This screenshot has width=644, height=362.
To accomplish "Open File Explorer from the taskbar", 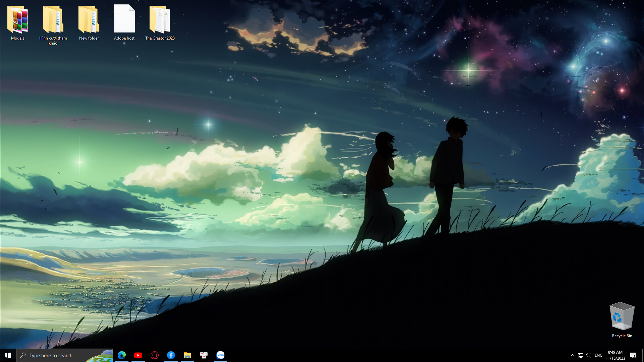I will [x=187, y=355].
